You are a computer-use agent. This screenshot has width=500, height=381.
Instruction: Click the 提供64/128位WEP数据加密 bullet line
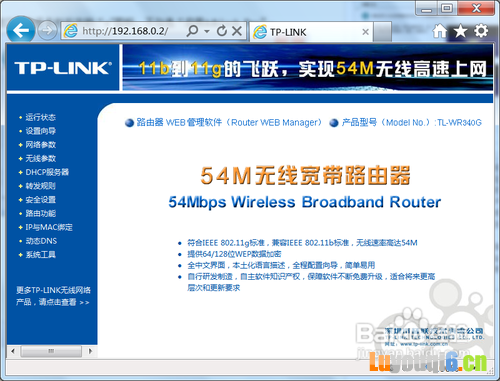coord(234,254)
